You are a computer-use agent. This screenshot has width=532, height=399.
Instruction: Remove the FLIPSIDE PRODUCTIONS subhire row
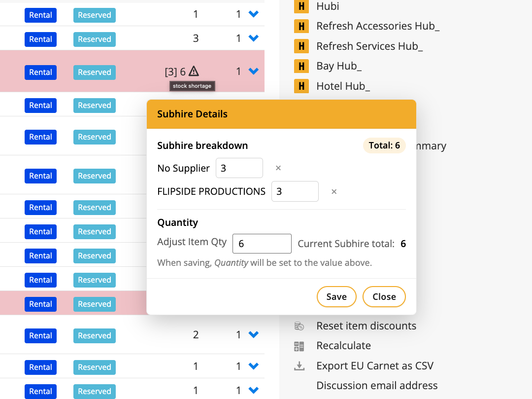[334, 192]
